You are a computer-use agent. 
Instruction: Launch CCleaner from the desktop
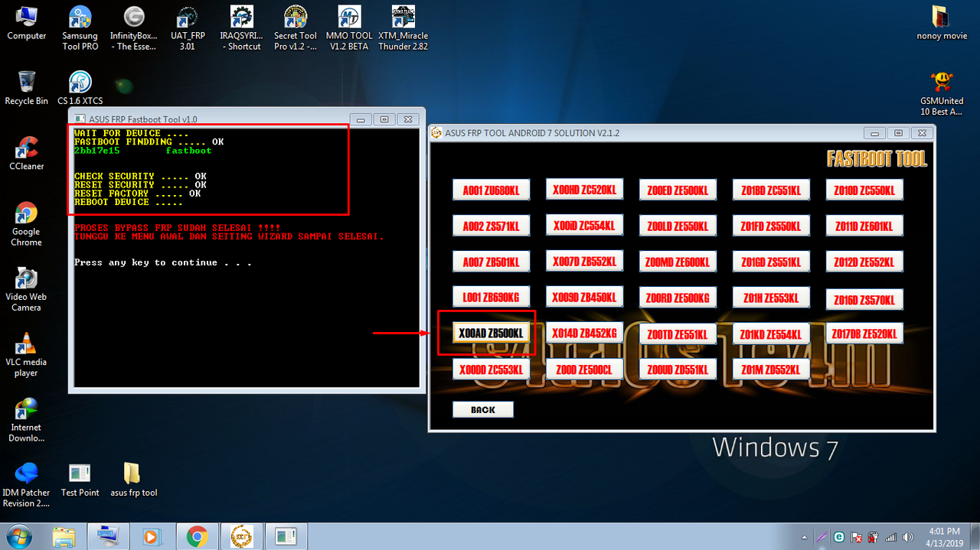click(26, 153)
